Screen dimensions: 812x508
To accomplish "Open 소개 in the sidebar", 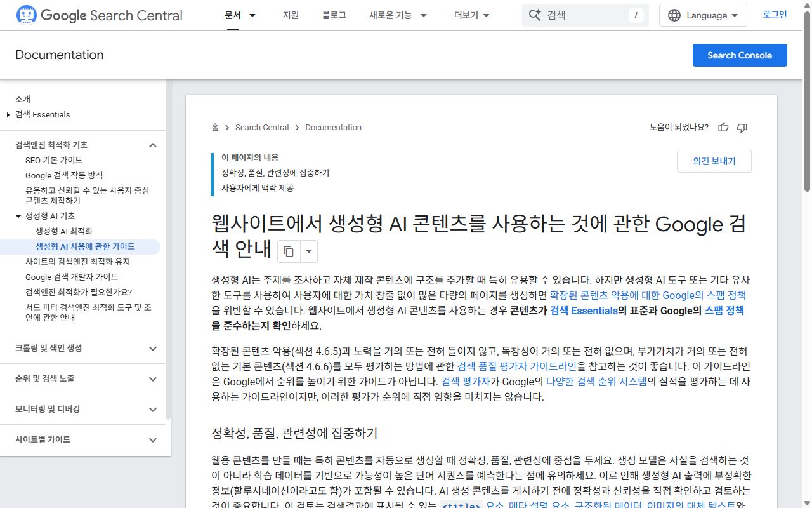I will click(x=23, y=99).
